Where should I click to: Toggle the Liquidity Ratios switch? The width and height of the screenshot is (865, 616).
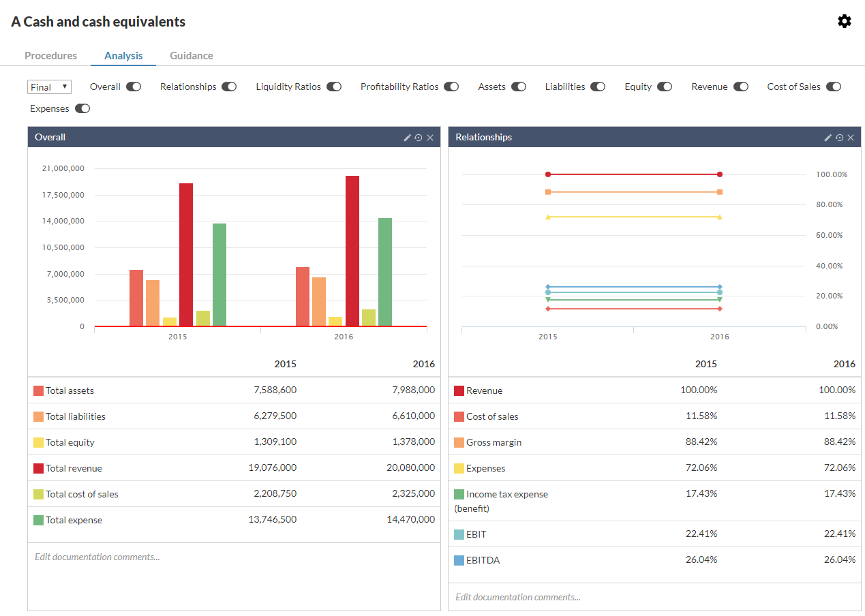pos(333,87)
